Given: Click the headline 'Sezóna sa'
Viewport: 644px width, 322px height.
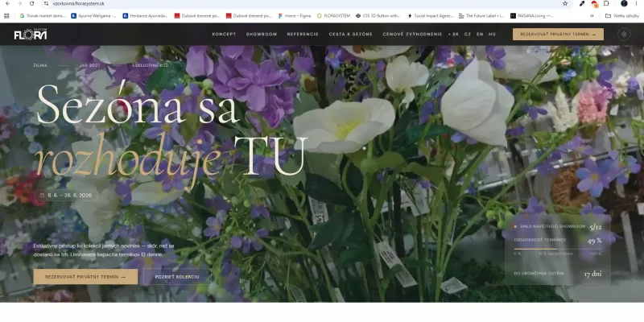Looking at the screenshot, I should coord(138,105).
